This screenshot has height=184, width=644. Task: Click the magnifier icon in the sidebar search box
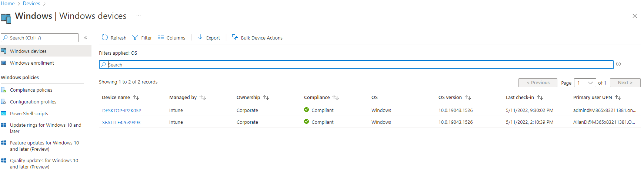tap(6, 38)
